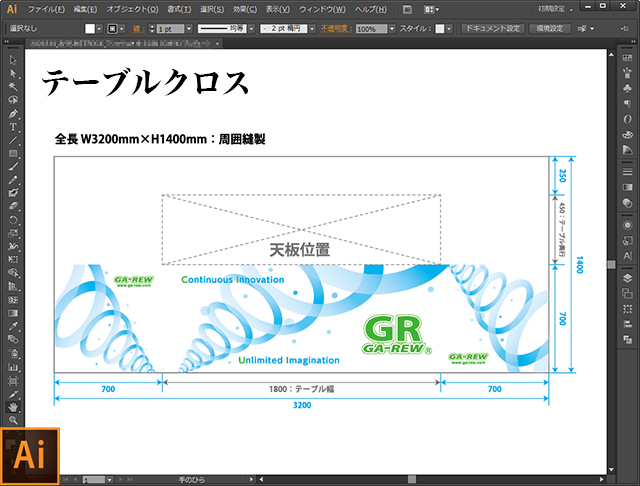
Task: Select the Gradient tool
Action: (x=13, y=313)
